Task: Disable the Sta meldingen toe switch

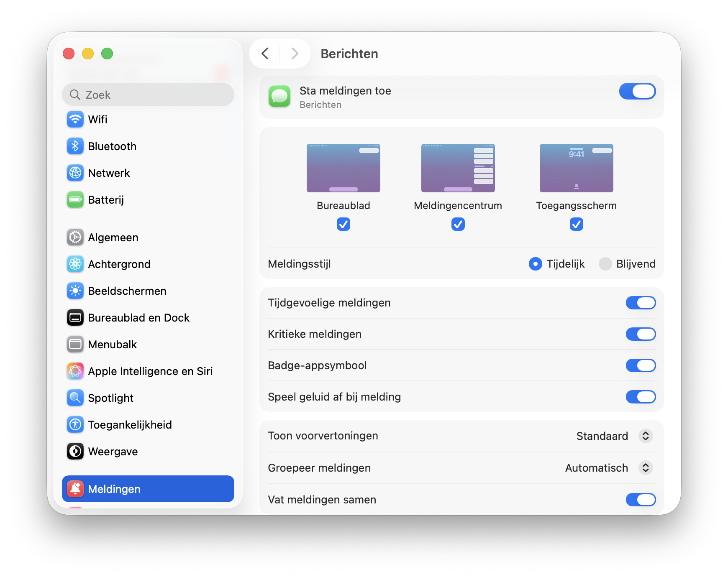Action: pos(637,91)
